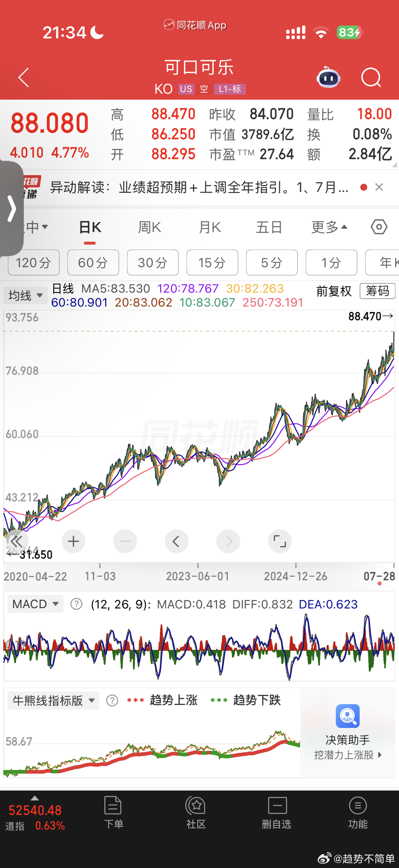Tap the 空 short badge
The height and width of the screenshot is (868, 399).
[x=204, y=89]
